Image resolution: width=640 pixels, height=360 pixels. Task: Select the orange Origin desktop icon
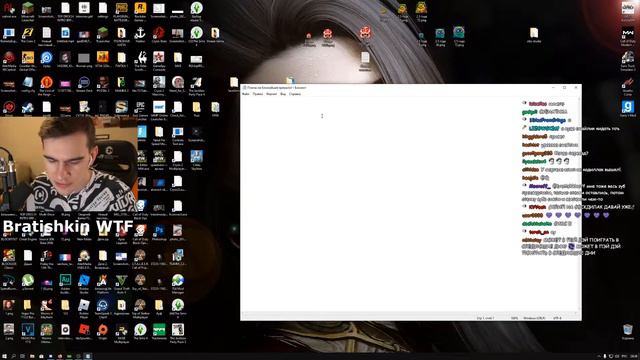click(103, 332)
